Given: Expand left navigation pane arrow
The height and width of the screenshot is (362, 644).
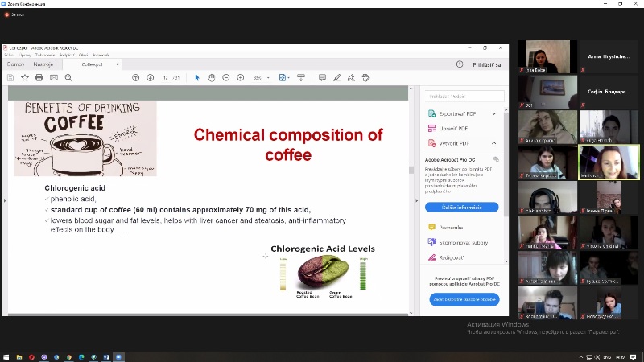Looking at the screenshot, I should [5, 200].
